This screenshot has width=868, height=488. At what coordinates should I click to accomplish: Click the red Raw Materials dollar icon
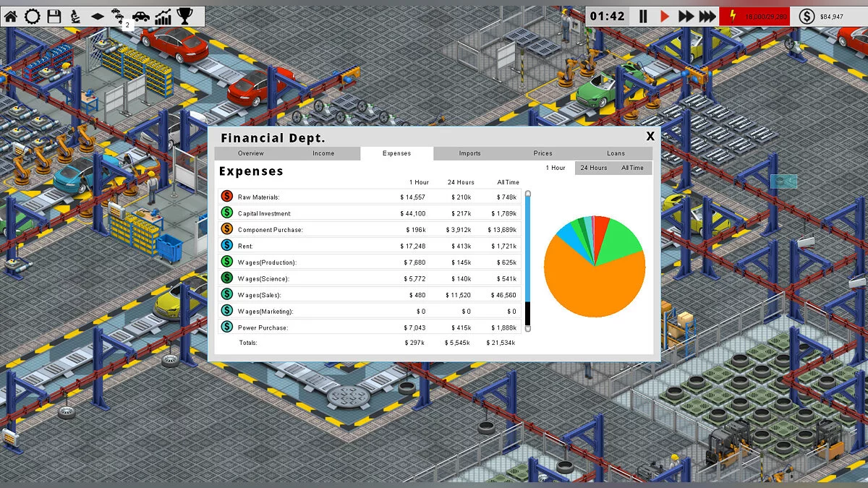(x=226, y=197)
